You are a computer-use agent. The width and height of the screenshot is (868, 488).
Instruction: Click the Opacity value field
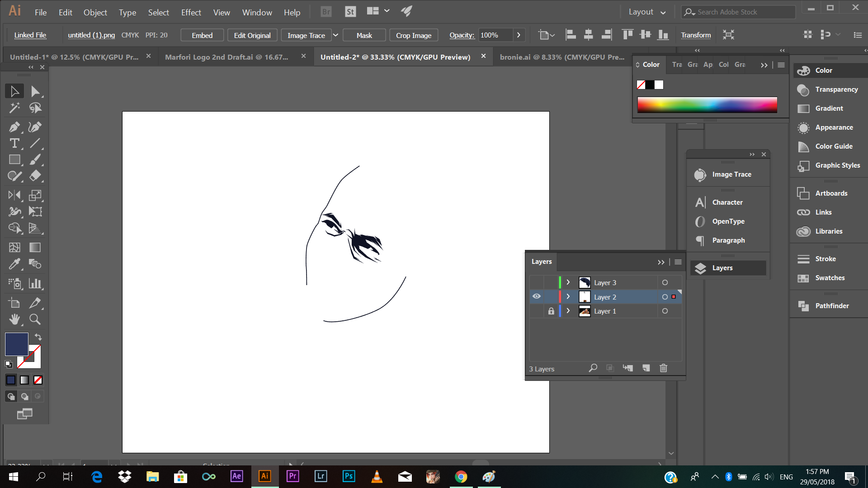(495, 35)
